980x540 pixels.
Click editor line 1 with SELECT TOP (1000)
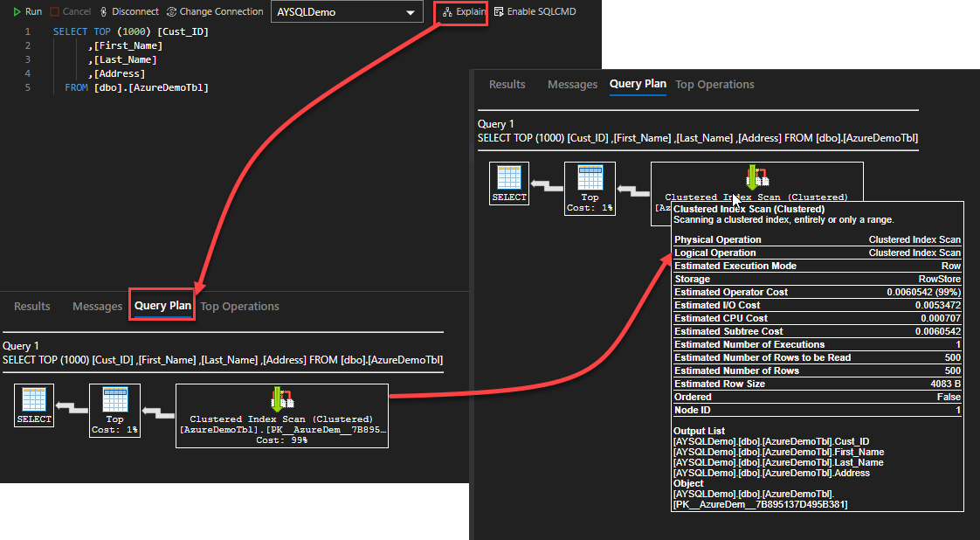click(131, 31)
